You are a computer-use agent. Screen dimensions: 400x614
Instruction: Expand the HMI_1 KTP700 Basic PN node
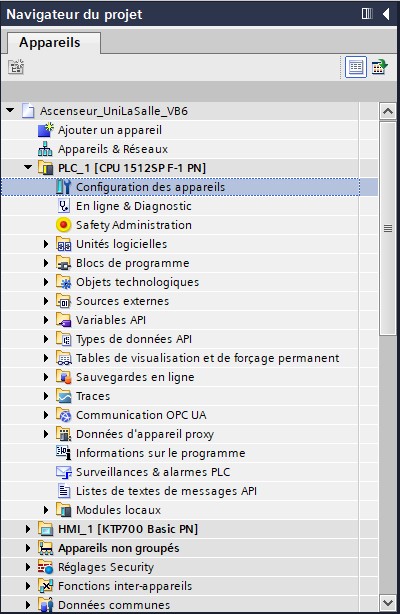(28, 529)
